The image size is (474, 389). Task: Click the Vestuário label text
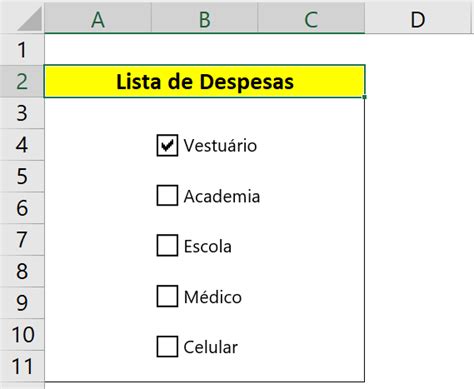(x=220, y=146)
